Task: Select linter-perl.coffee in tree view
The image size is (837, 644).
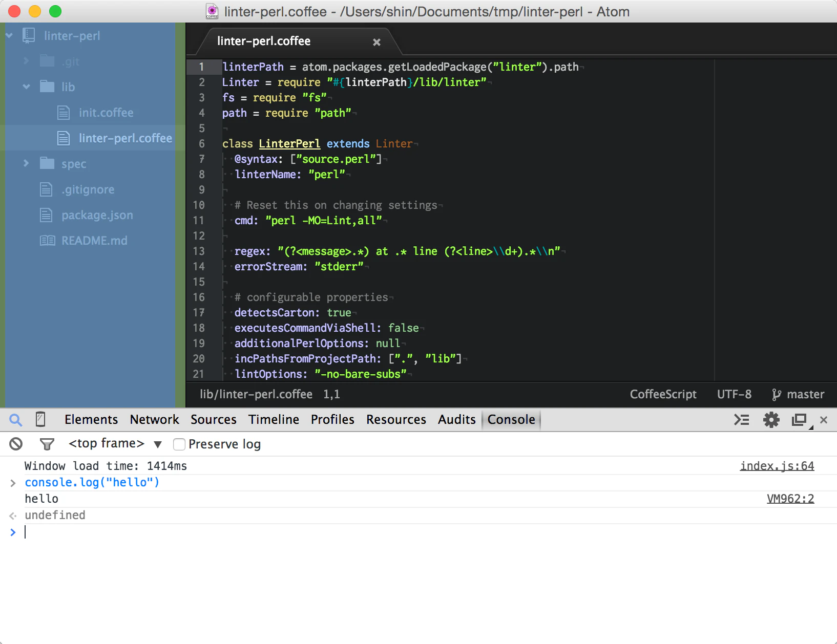Action: coord(125,138)
